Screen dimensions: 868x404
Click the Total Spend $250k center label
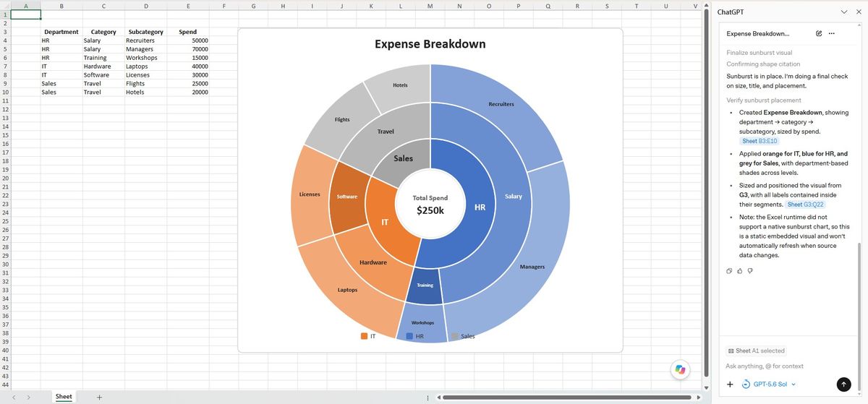coord(430,205)
